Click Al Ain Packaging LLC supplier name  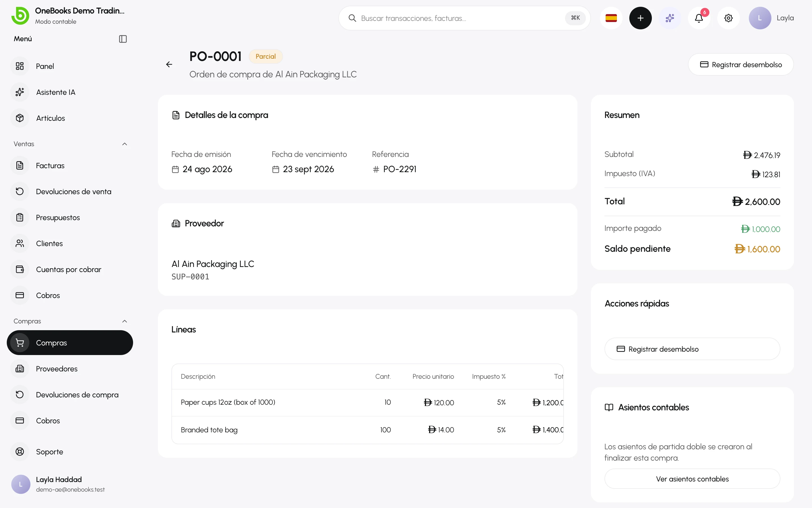pyautogui.click(x=213, y=264)
